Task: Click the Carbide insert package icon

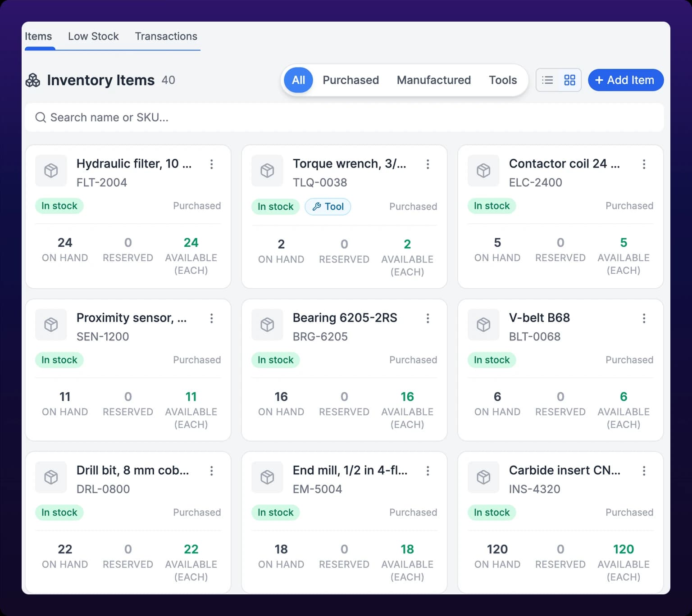Action: coord(483,477)
